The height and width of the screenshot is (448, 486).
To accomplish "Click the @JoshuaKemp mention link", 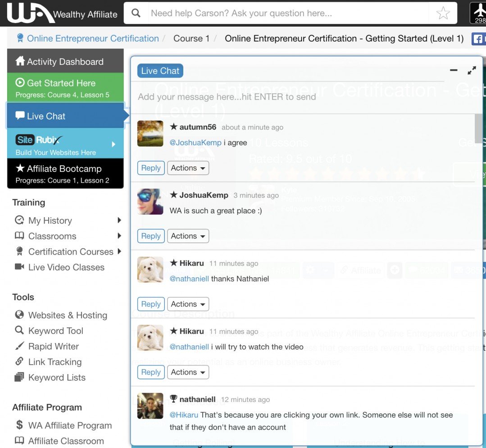I will tap(195, 143).
